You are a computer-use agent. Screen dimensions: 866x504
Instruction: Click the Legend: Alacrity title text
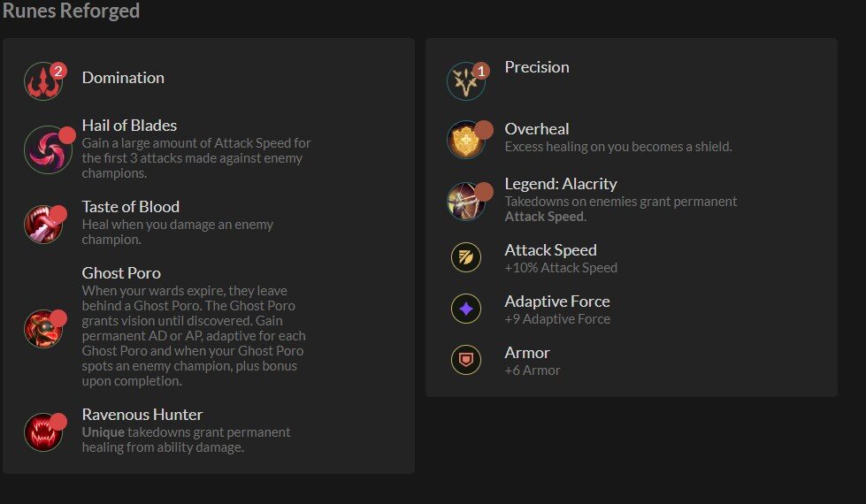[x=561, y=184]
